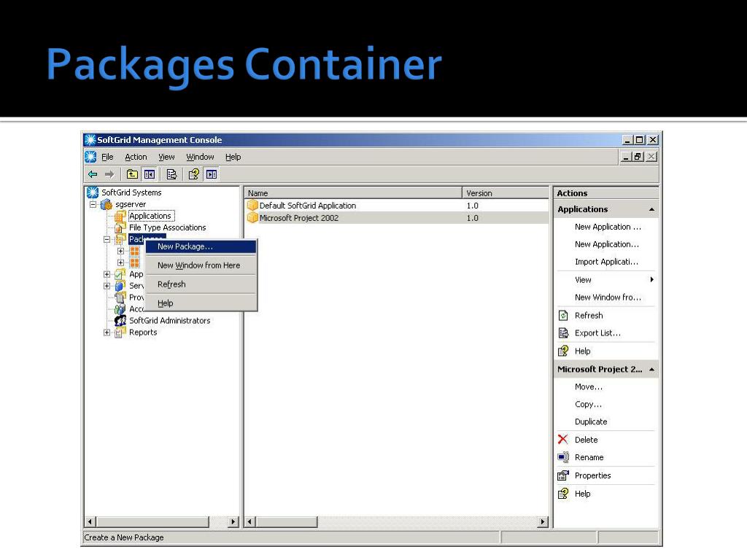Select the Microsoft Project 2002 row
Screen dimensions: 747x560
coord(397,217)
